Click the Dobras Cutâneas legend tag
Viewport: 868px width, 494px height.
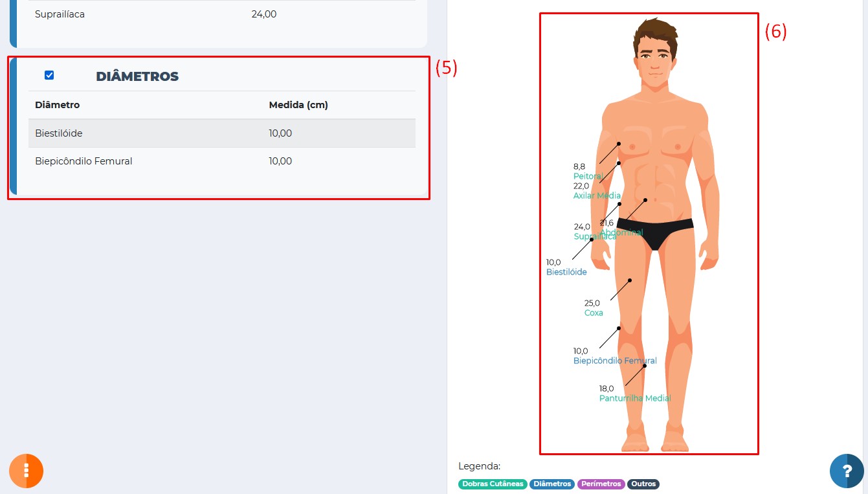click(493, 484)
